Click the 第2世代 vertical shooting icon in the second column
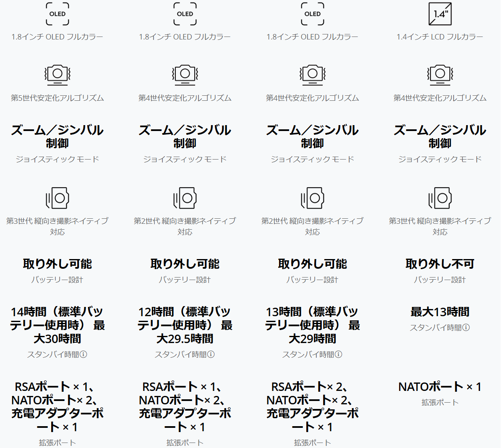 pyautogui.click(x=185, y=198)
